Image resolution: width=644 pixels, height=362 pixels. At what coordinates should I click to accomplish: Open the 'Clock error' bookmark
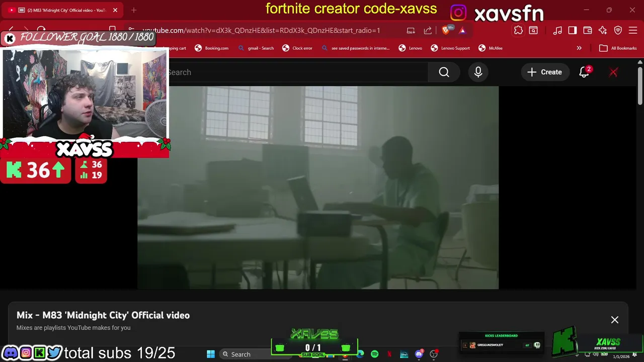click(x=297, y=48)
